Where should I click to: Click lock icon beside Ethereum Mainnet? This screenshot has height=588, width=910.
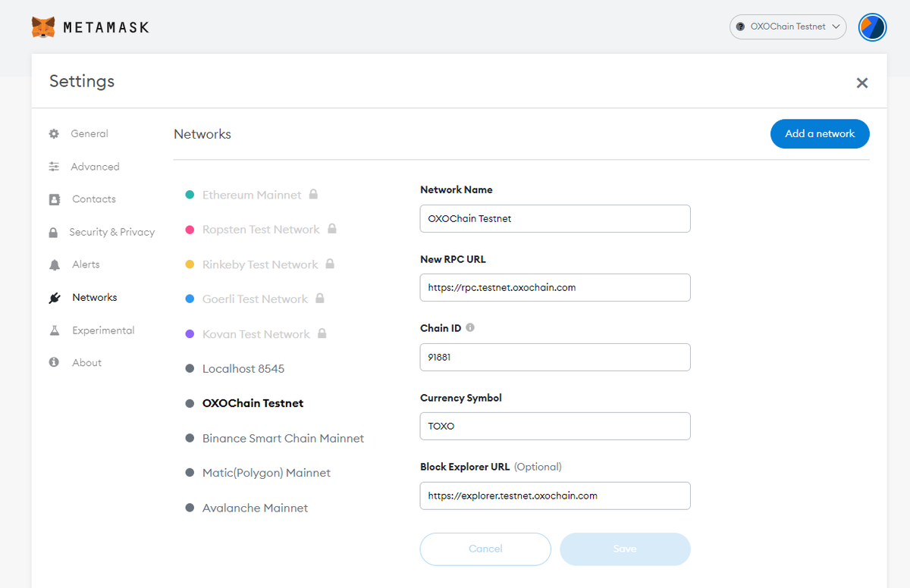(313, 194)
